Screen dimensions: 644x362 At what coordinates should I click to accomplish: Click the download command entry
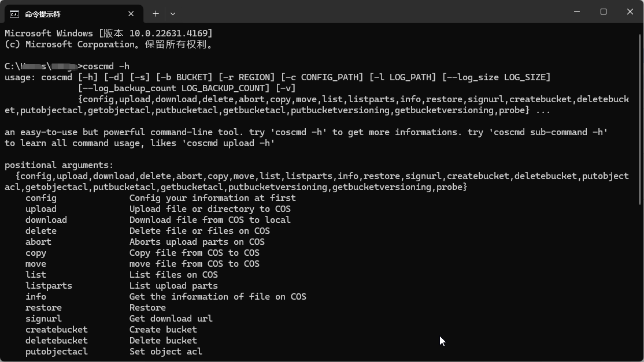[46, 219]
